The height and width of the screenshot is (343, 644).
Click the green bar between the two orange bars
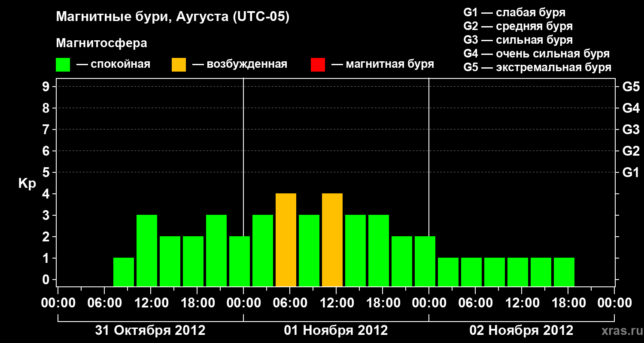click(x=309, y=250)
